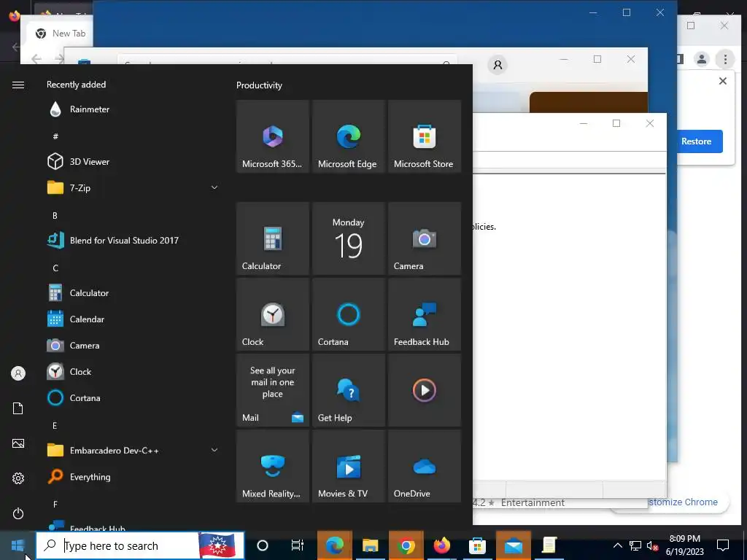Screen dimensions: 747x560
Task: Open Pictures from Start sidebar
Action: pos(18,443)
